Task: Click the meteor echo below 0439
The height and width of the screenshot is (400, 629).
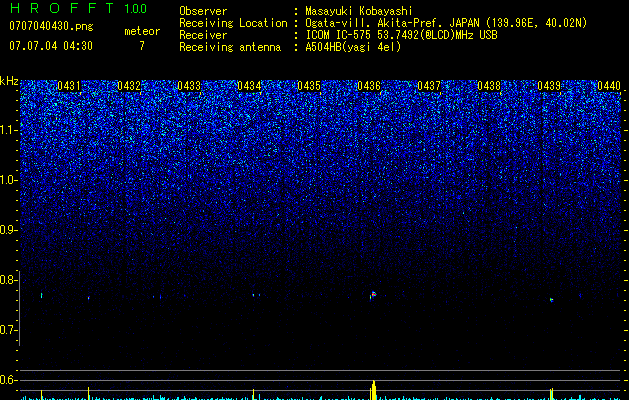Action: coord(552,300)
